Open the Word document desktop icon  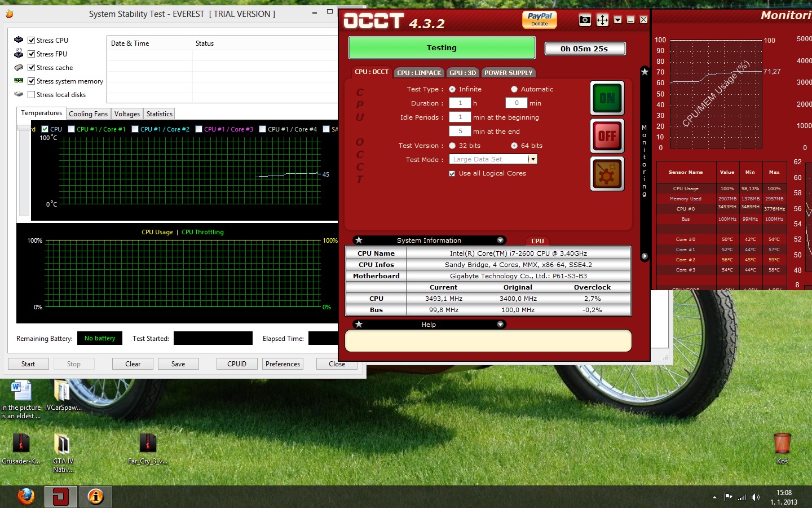(x=21, y=398)
